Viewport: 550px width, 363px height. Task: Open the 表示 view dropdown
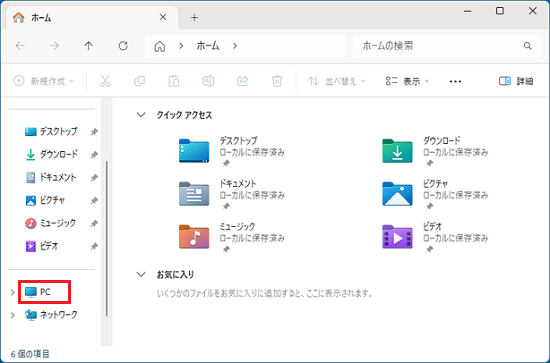pyautogui.click(x=407, y=81)
